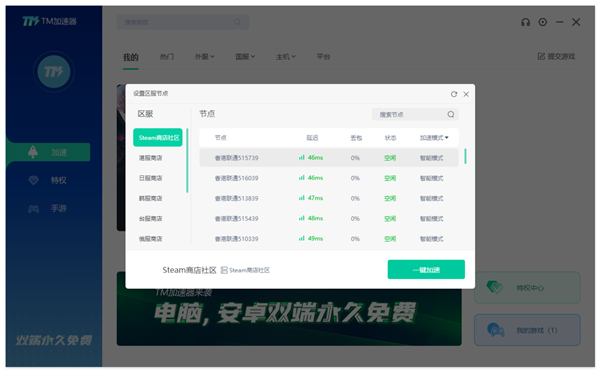The image size is (600, 372).
Task: Select node 香港联通515739
Action: (x=329, y=158)
